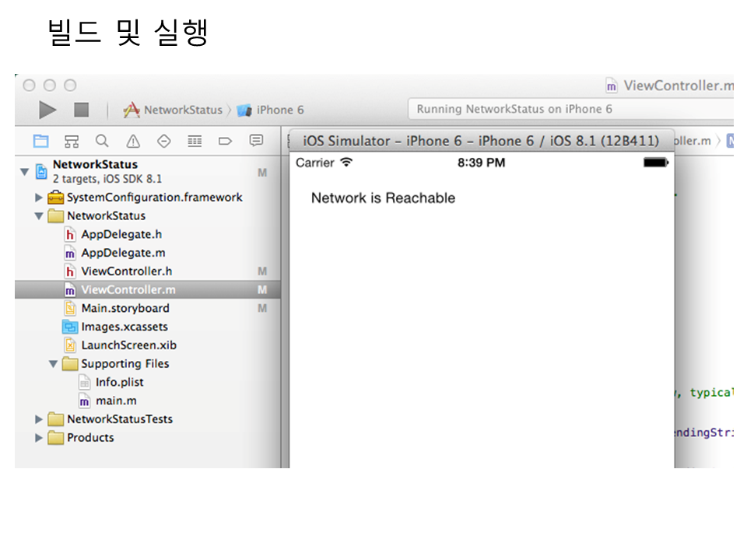Show the Debug navigator icon
Screen dimensions: 747x560
(x=195, y=141)
